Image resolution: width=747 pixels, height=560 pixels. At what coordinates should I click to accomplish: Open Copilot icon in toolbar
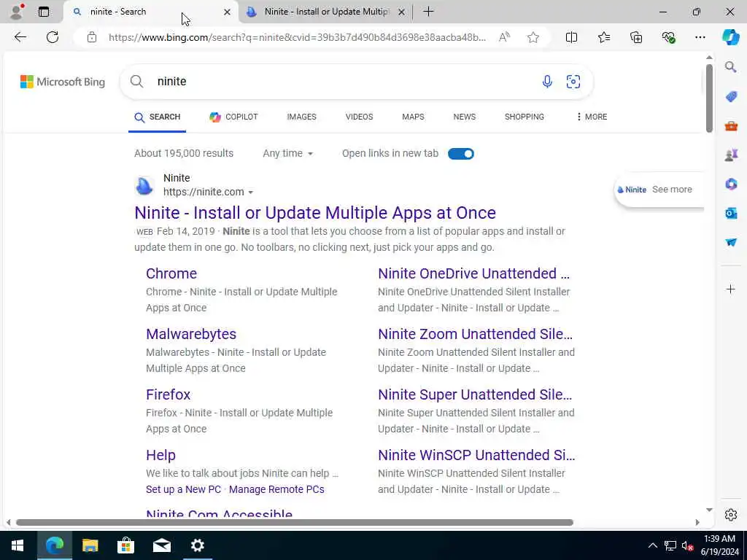[x=730, y=37]
